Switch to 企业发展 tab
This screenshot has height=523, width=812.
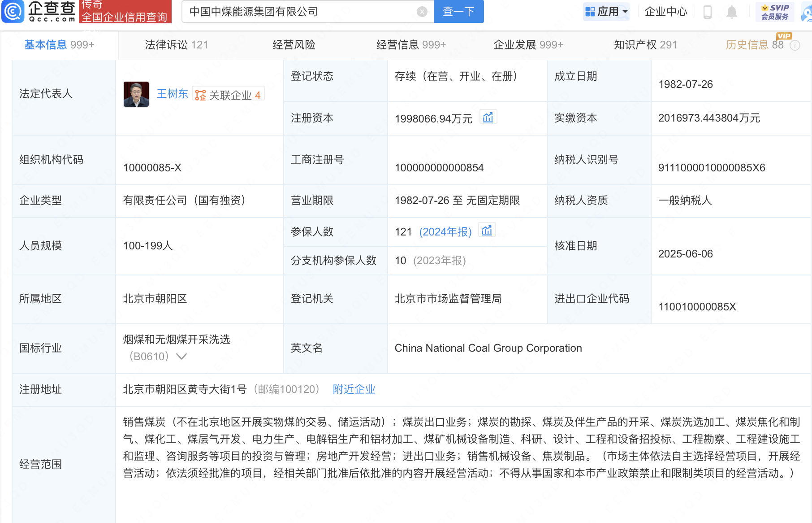528,45
